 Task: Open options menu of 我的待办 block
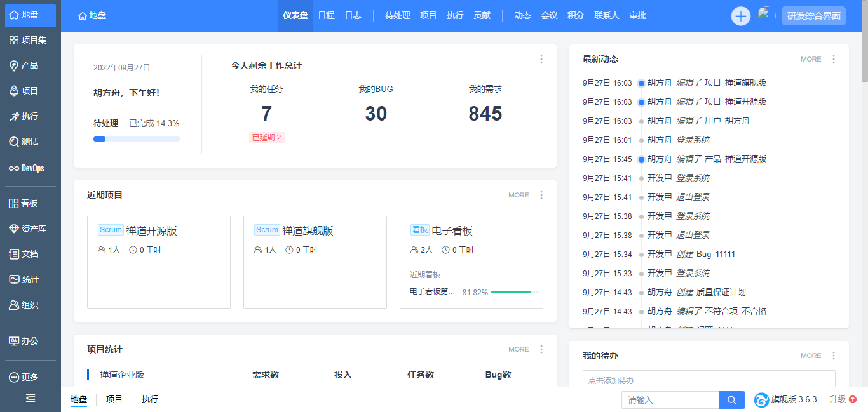[834, 356]
